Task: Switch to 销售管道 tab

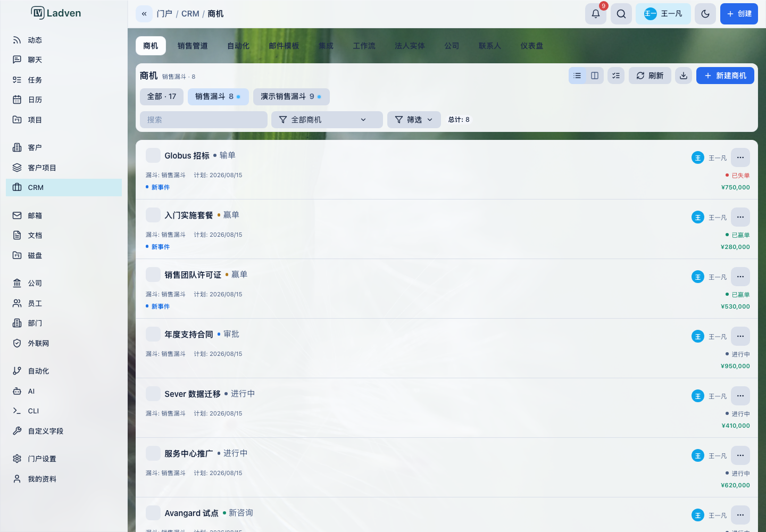Action: (x=193, y=46)
